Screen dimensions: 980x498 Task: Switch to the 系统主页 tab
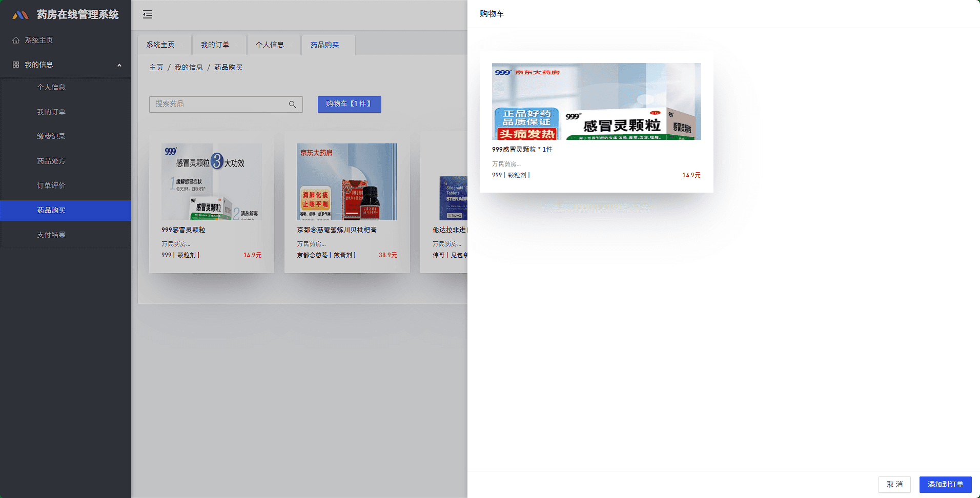[x=165, y=45]
